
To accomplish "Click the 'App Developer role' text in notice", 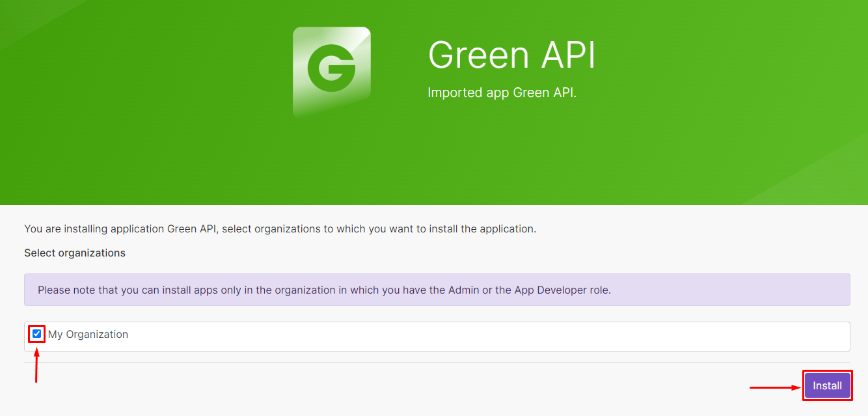I will tap(562, 290).
